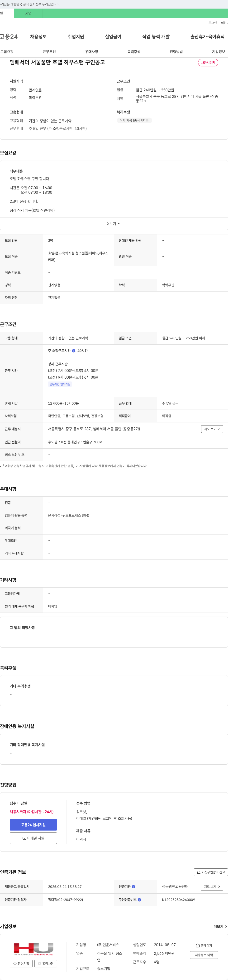This screenshot has width=228, height=980.
Task: Select the job title 앰배서더 서울풀만 호텔 하우스맨 구인공고
Action: [x=57, y=62]
